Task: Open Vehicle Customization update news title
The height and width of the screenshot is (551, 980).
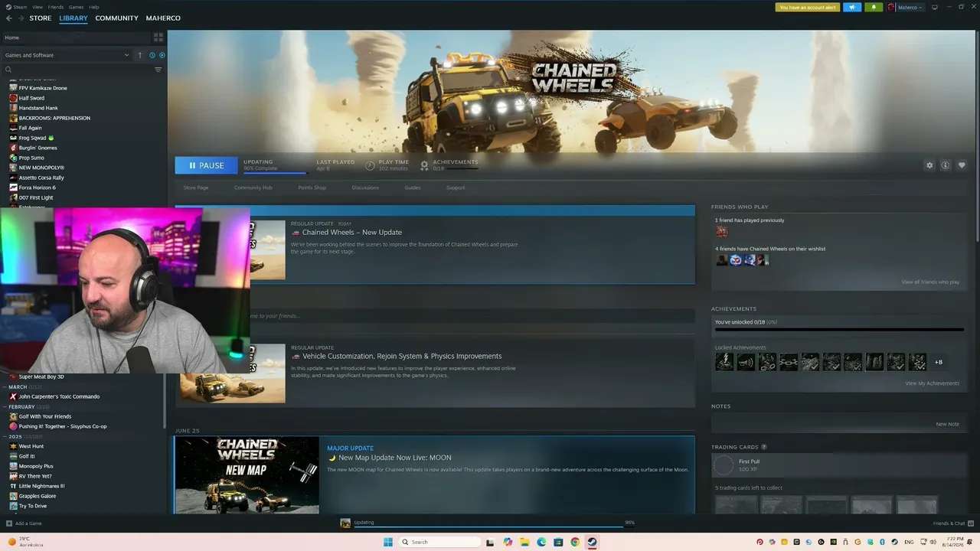Action: coord(402,356)
